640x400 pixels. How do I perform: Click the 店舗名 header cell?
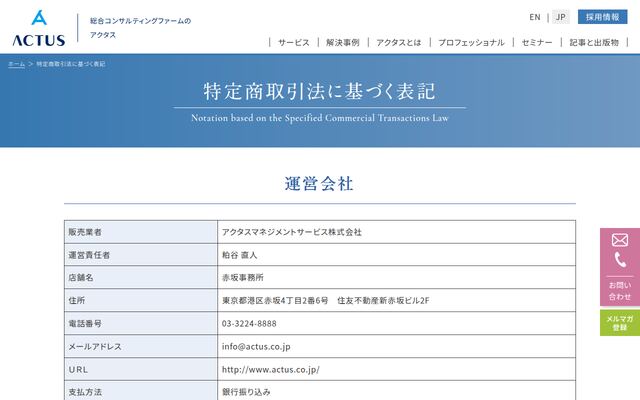click(141, 278)
